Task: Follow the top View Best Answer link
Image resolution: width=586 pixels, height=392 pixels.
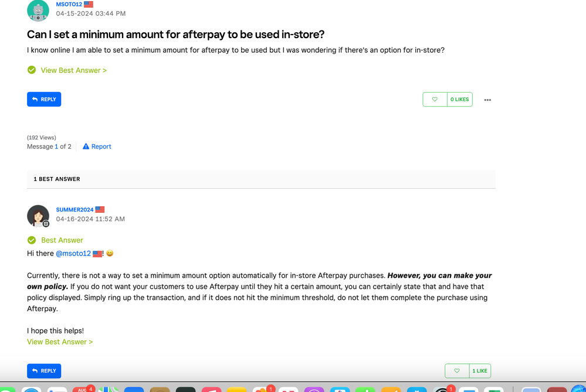Action: pos(73,70)
